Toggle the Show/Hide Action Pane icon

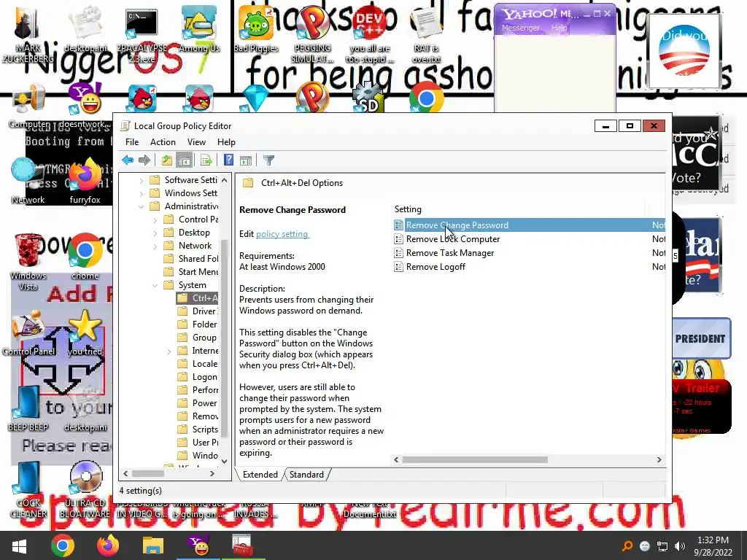(x=246, y=160)
